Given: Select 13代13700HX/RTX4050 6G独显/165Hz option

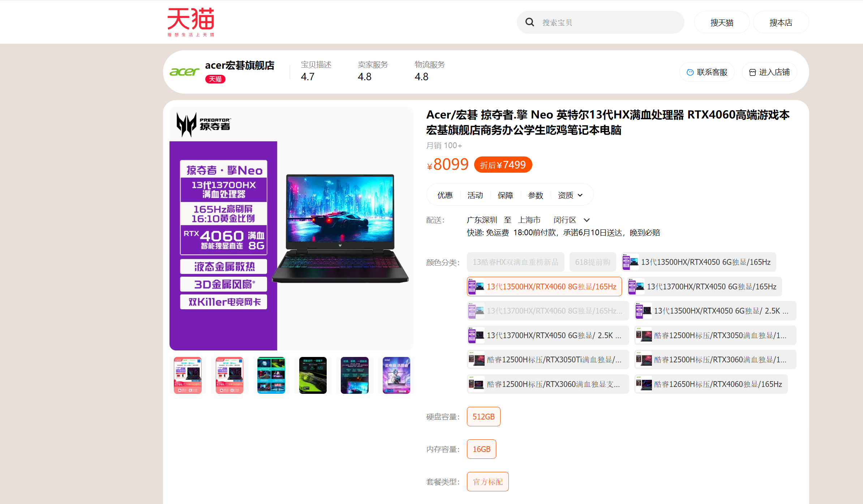Looking at the screenshot, I should [x=704, y=287].
